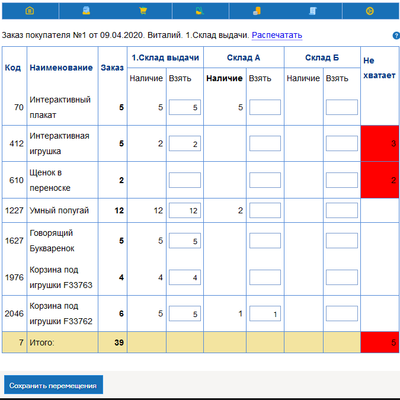The image size is (400, 400).
Task: Focus Склад Б Взять field for Умный попугай
Action: coord(342,210)
